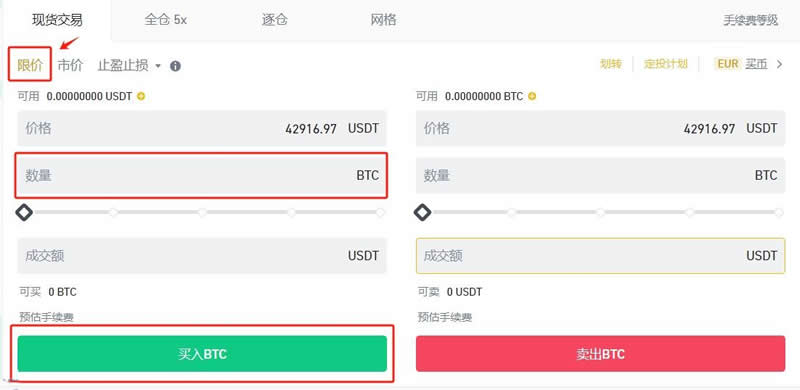
Task: Click the green 买入BTC button
Action: pyautogui.click(x=202, y=354)
